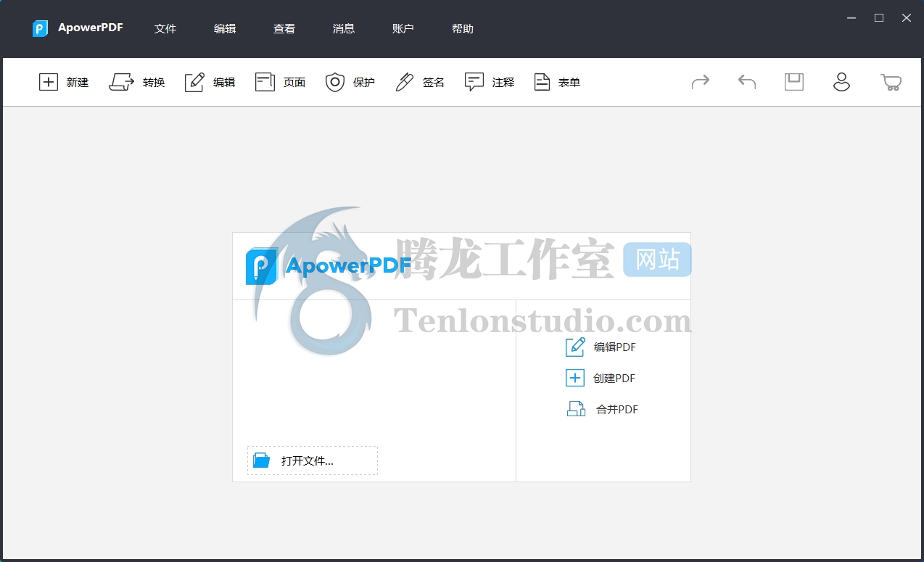The height and width of the screenshot is (562, 924).
Task: Open the user account profile icon
Action: 841,81
